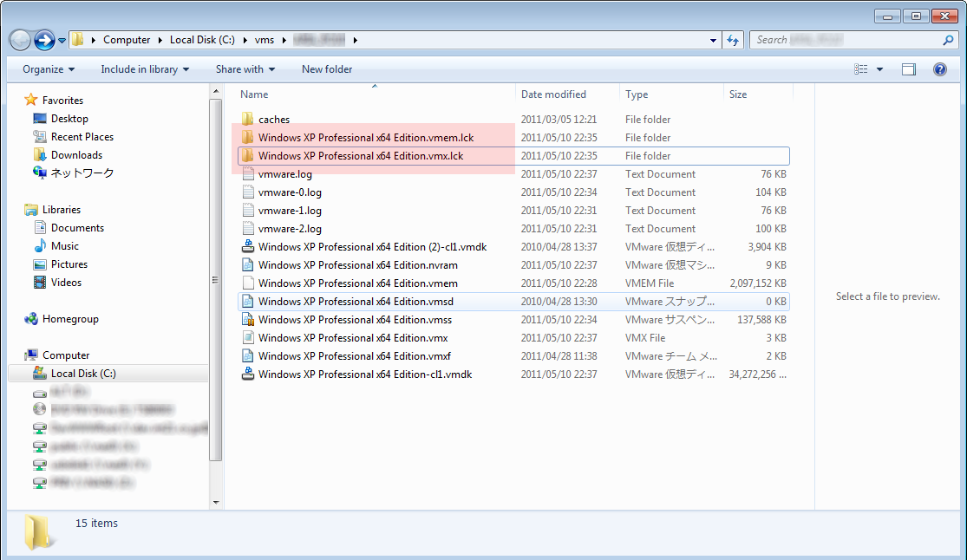Viewport: 967px width, 560px height.
Task: Select the .nvram file icon
Action: click(248, 265)
